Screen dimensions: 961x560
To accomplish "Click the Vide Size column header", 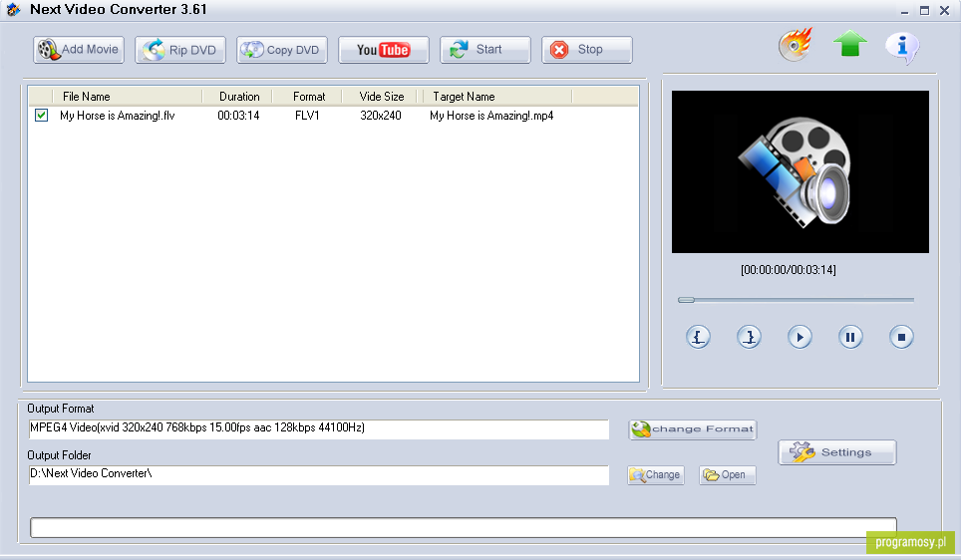I will click(381, 97).
